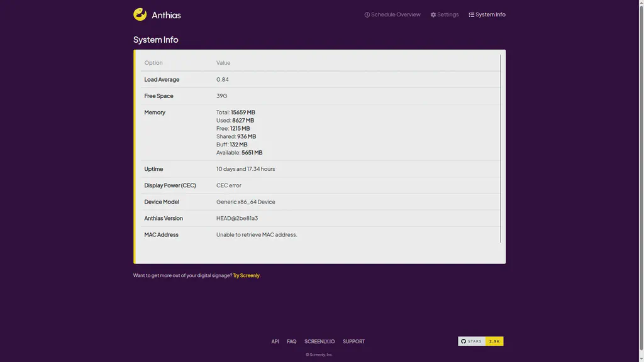Click the yellow accent bar on the card
Screen dimensions: 644x362
pos(134,156)
